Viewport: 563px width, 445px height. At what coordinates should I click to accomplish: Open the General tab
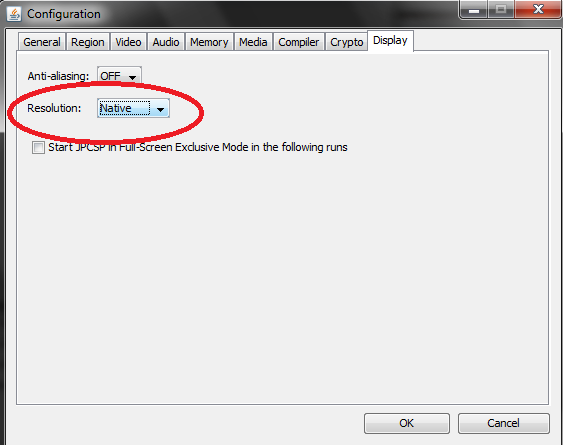(x=42, y=42)
